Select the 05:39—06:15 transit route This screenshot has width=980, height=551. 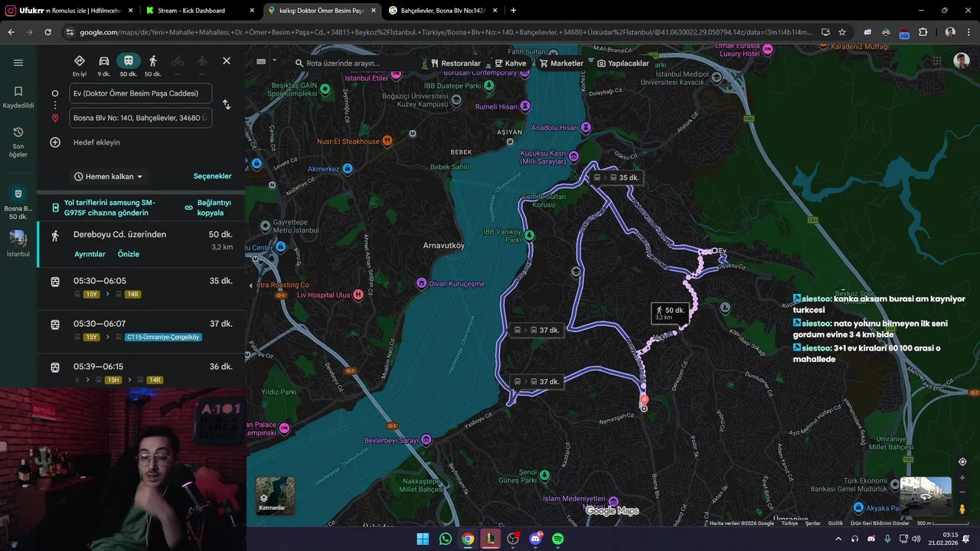tap(141, 372)
